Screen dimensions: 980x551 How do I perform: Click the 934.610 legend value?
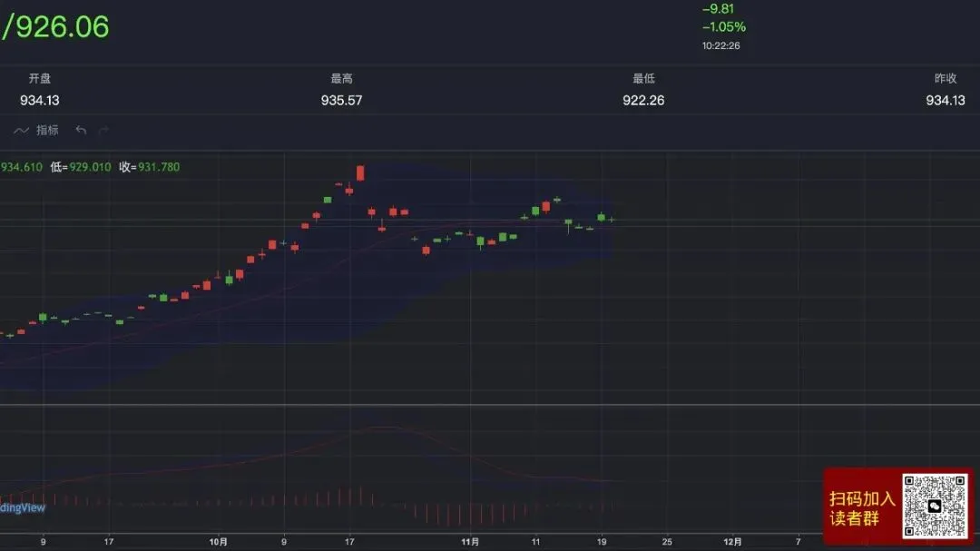tap(21, 167)
